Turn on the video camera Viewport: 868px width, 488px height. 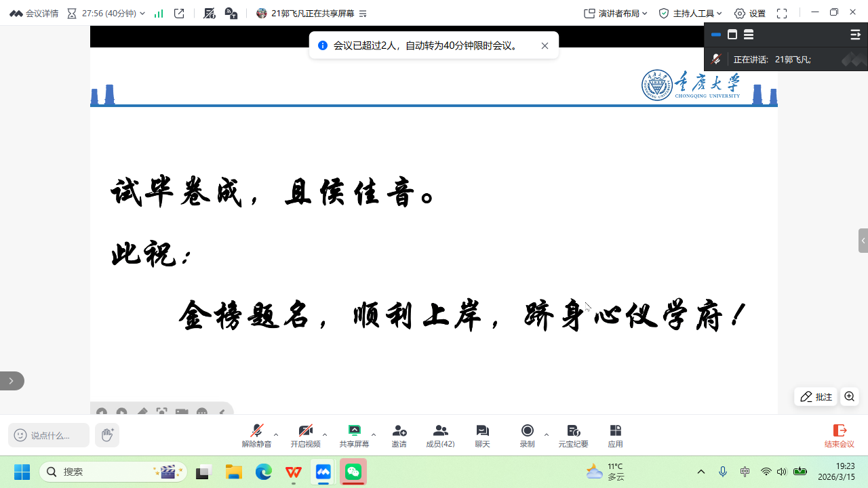(x=305, y=435)
